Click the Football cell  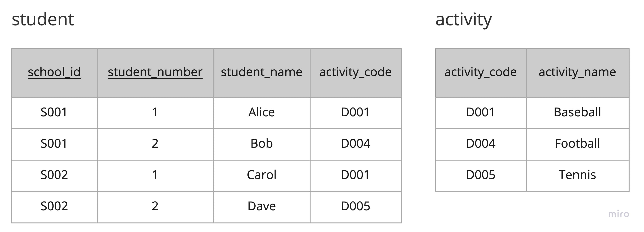click(577, 143)
